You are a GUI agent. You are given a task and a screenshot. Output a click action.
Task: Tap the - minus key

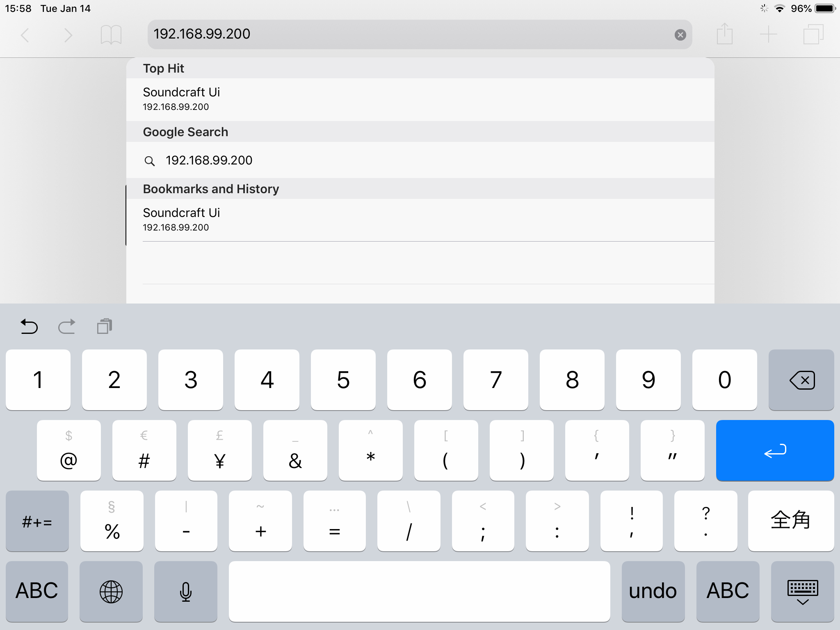pyautogui.click(x=186, y=521)
